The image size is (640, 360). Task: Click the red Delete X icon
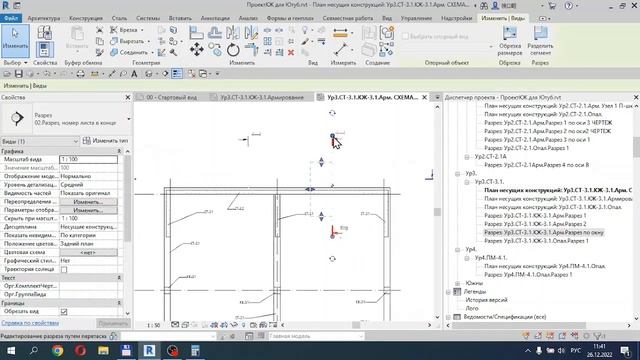[x=291, y=53]
